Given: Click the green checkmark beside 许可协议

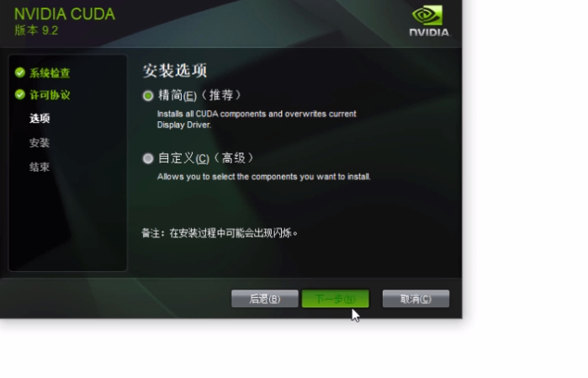Looking at the screenshot, I should pos(20,94).
